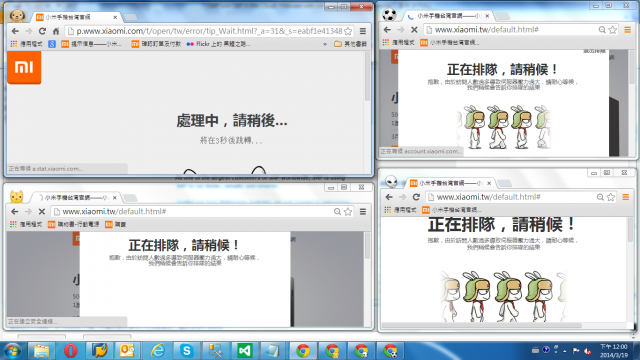Open orange Chrome menu in top-right window
Viewport: 640px width, 360px height.
coord(627,30)
